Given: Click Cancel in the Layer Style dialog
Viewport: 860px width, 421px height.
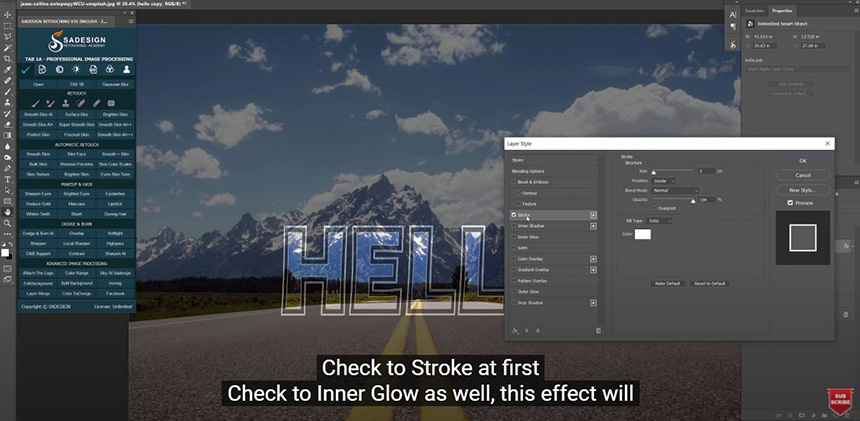Looking at the screenshot, I should pos(802,175).
